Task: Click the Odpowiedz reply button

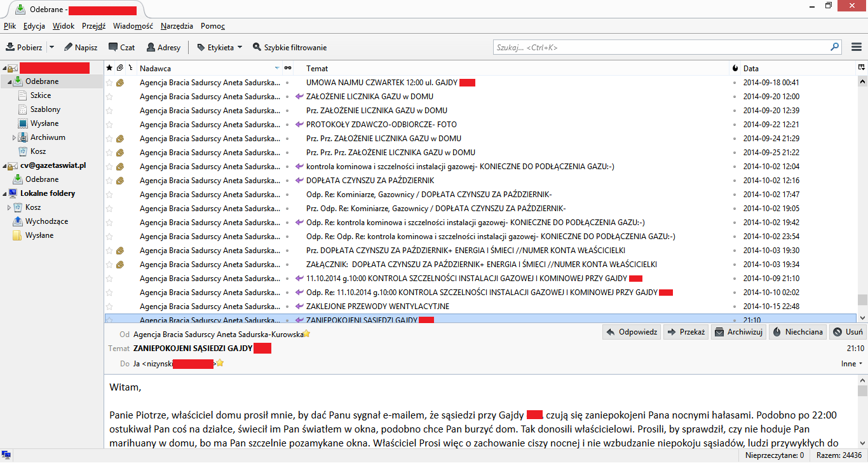Action: point(630,332)
